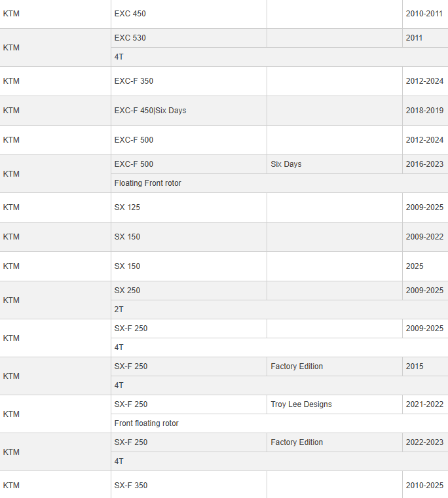
Task: Click the SX 125 model cell
Action: (127, 207)
